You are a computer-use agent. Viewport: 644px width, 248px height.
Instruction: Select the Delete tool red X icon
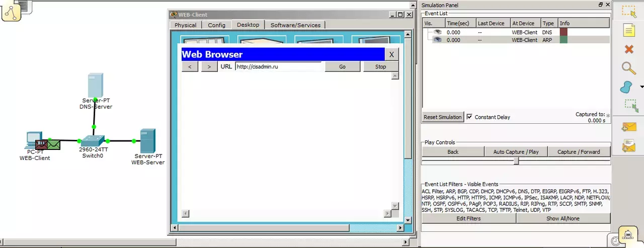coord(628,49)
